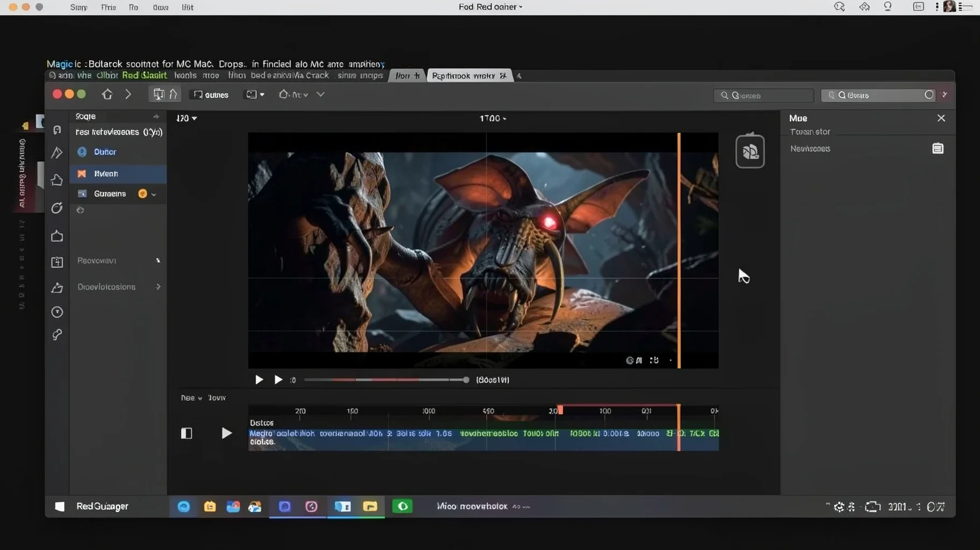Image resolution: width=980 pixels, height=550 pixels.
Task: Click the clock icon in the left strip
Action: [57, 312]
